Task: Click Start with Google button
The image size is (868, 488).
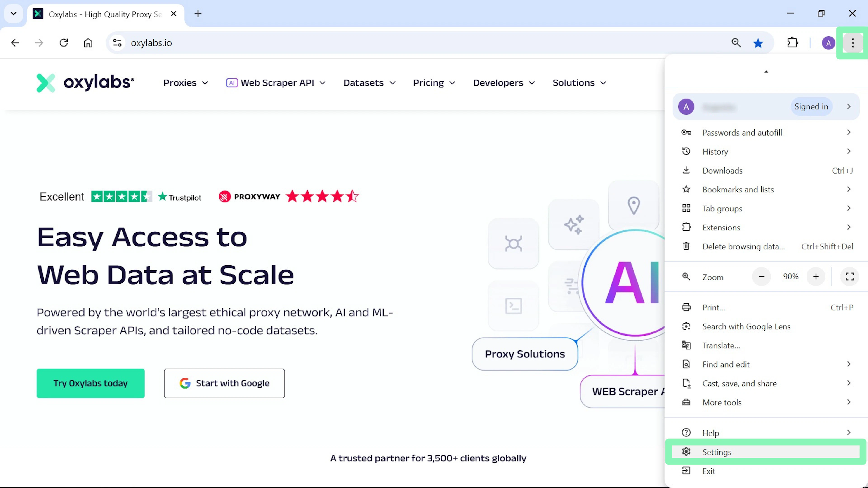Action: (224, 383)
